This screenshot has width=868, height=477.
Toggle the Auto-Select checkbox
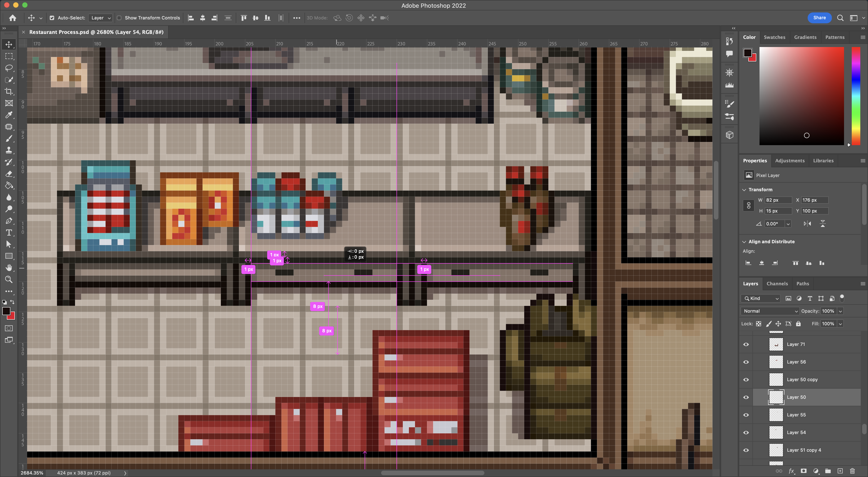click(x=52, y=18)
